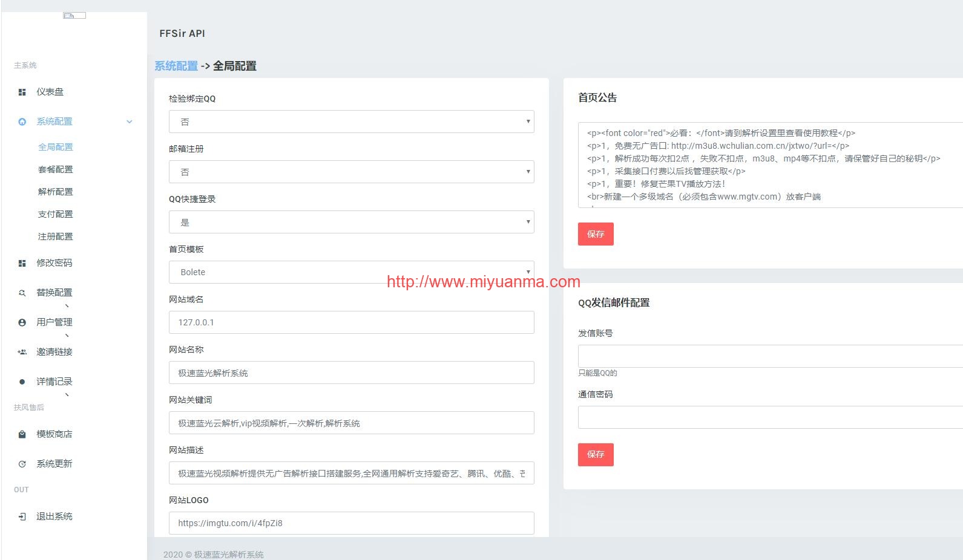Click the 通信密码 input field
This screenshot has width=963, height=560.
pyautogui.click(x=770, y=417)
